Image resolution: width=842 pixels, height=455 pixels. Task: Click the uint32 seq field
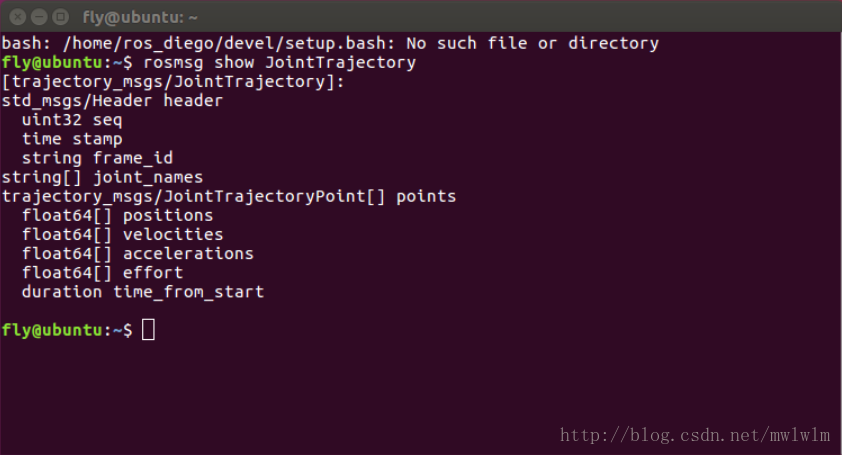[72, 120]
